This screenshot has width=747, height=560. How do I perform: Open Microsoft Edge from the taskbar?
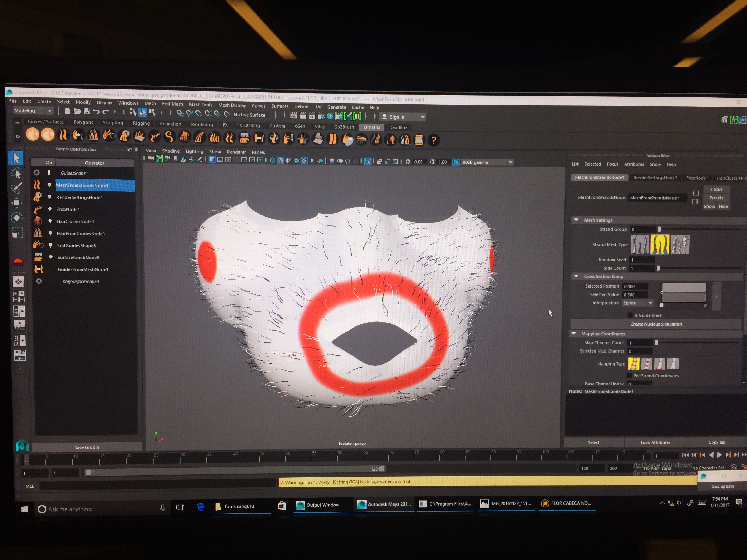(x=200, y=507)
